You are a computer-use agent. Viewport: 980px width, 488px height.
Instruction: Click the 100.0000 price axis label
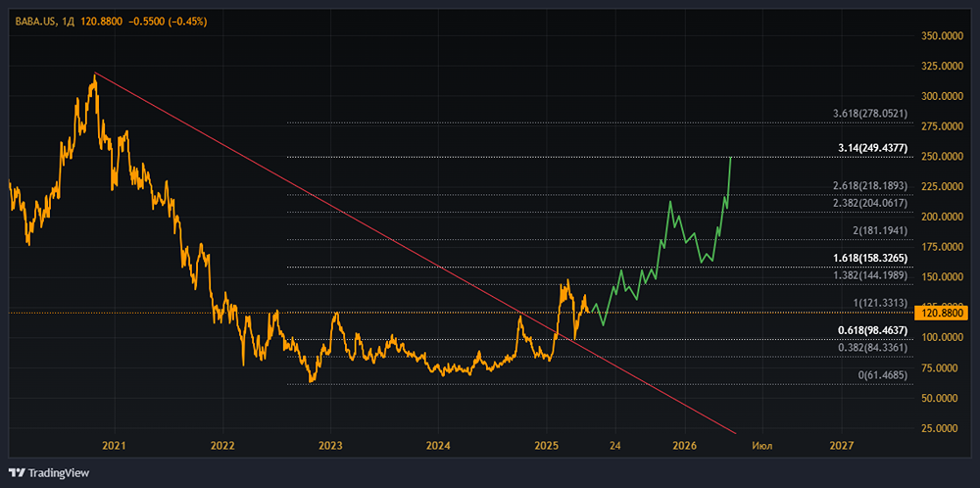[x=944, y=337]
